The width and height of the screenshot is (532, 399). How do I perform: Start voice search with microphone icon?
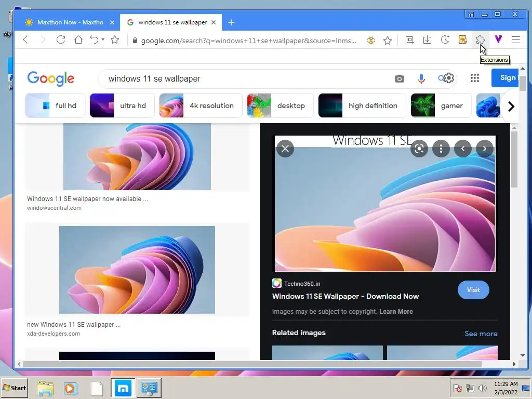[421, 79]
